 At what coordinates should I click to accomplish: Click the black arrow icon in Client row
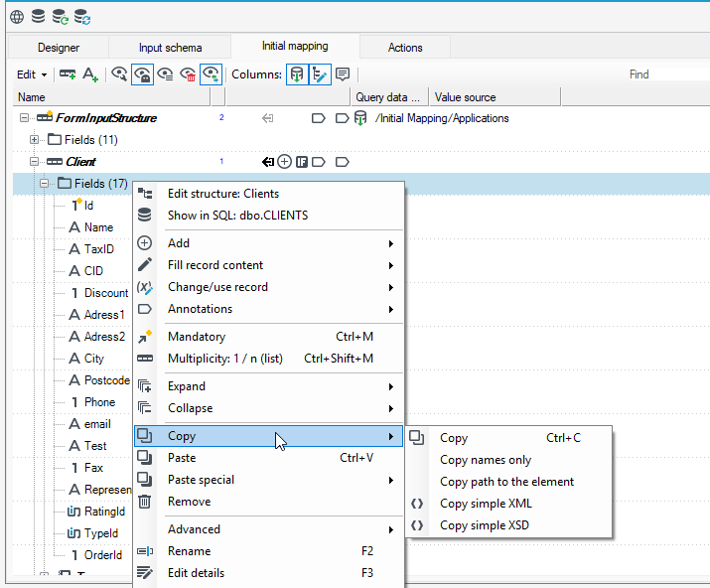268,162
